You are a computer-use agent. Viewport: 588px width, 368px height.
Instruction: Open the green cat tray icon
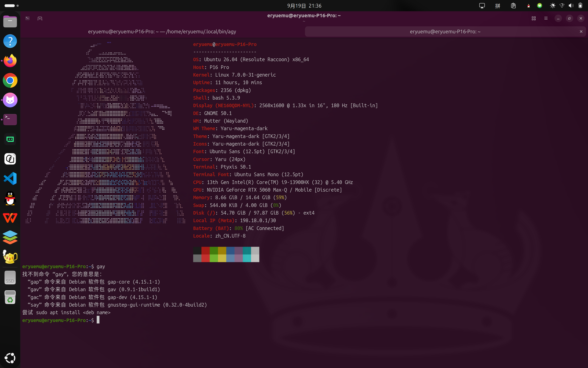click(x=540, y=6)
